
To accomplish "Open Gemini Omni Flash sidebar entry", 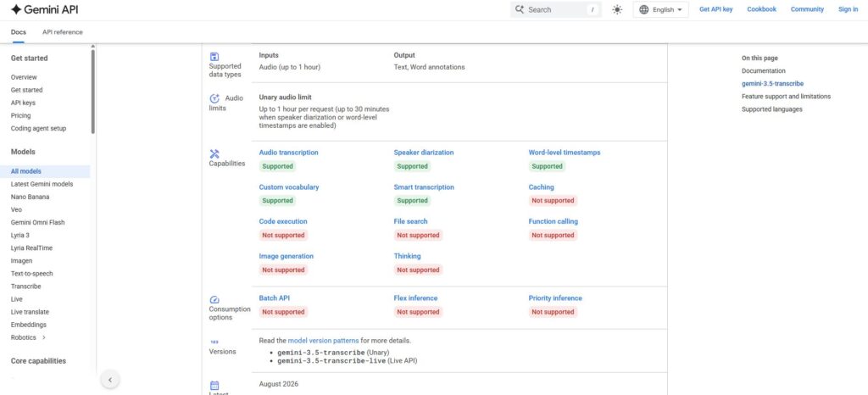I will 37,222.
